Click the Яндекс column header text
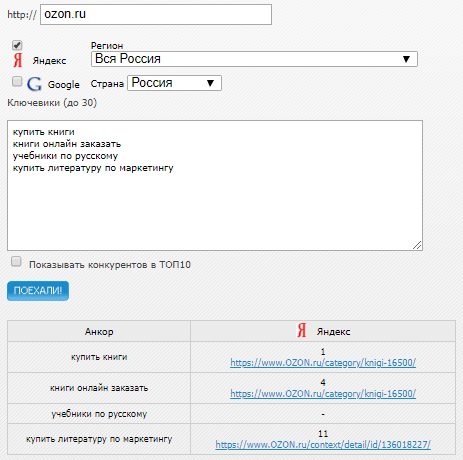 333,332
